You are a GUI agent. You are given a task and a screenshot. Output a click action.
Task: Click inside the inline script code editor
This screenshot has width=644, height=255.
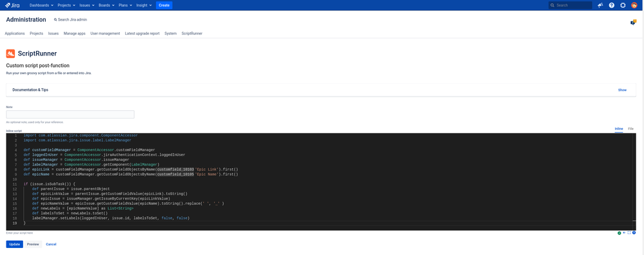point(320,182)
